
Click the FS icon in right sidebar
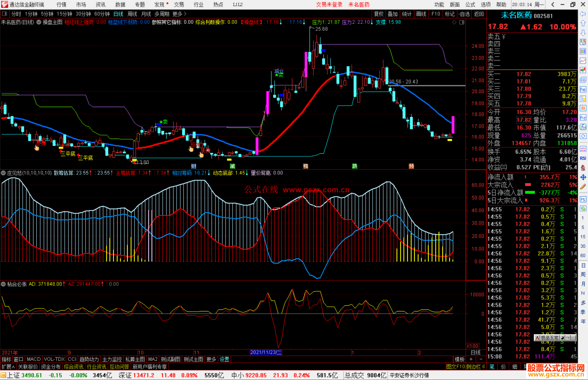point(583,199)
